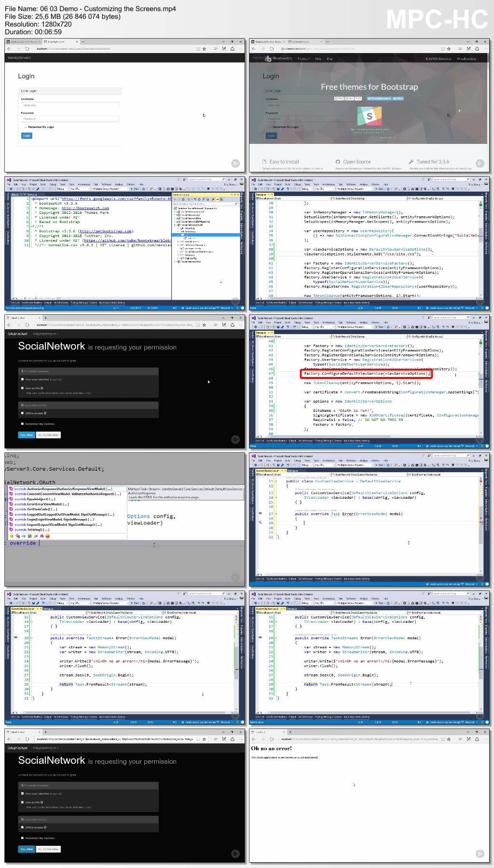The height and width of the screenshot is (868, 494).
Task: Open Themes dropdown in Bootswatch navbar
Action: tap(303, 59)
